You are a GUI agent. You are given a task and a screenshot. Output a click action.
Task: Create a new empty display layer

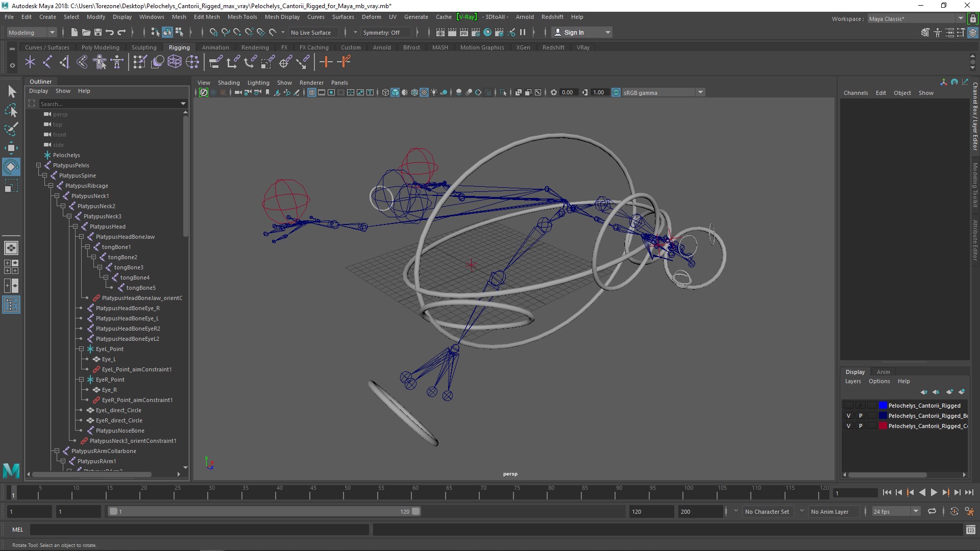[x=949, y=392]
